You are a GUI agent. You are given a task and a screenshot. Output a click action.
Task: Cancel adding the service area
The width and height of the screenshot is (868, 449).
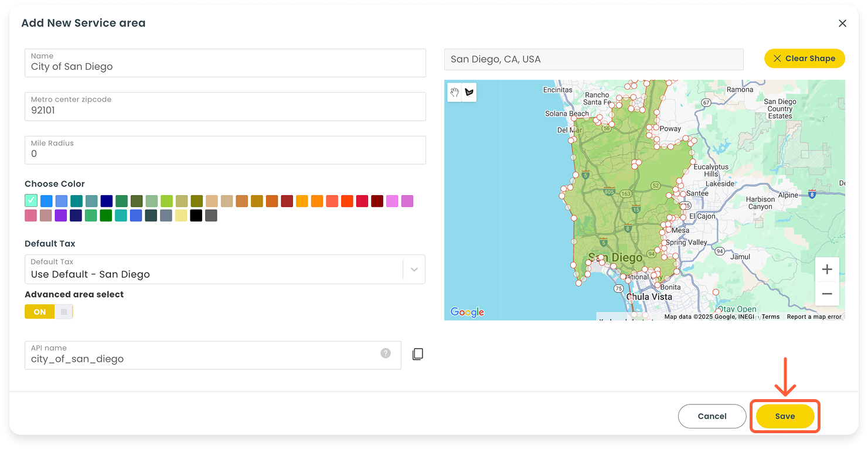point(712,416)
